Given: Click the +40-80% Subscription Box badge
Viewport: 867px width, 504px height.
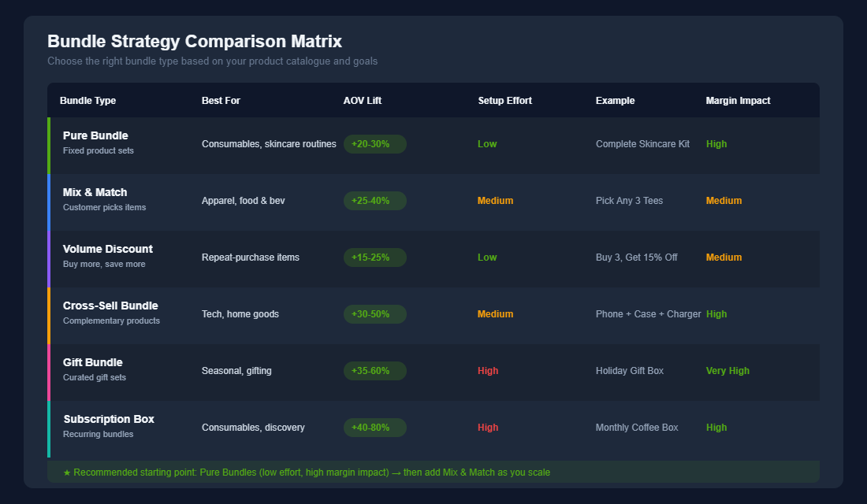Looking at the screenshot, I should click(x=374, y=428).
